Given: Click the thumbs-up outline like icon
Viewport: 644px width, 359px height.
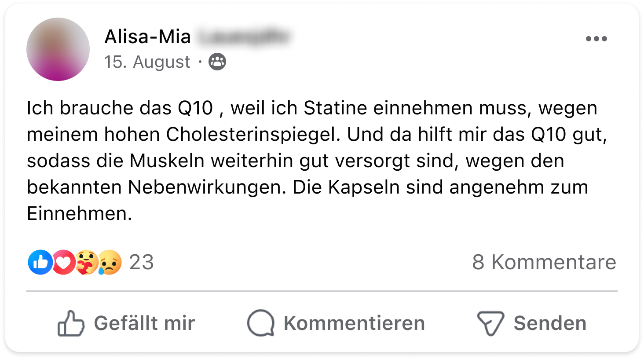Looking at the screenshot, I should click(71, 323).
